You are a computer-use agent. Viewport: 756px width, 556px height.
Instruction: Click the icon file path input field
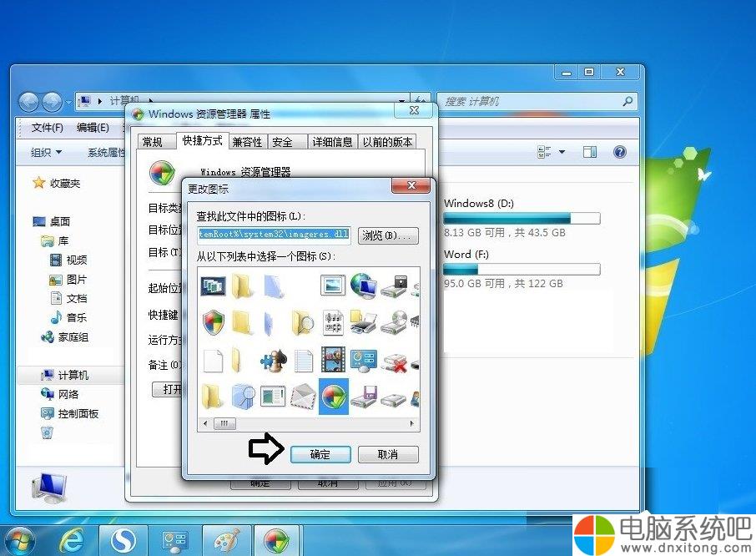(x=274, y=234)
